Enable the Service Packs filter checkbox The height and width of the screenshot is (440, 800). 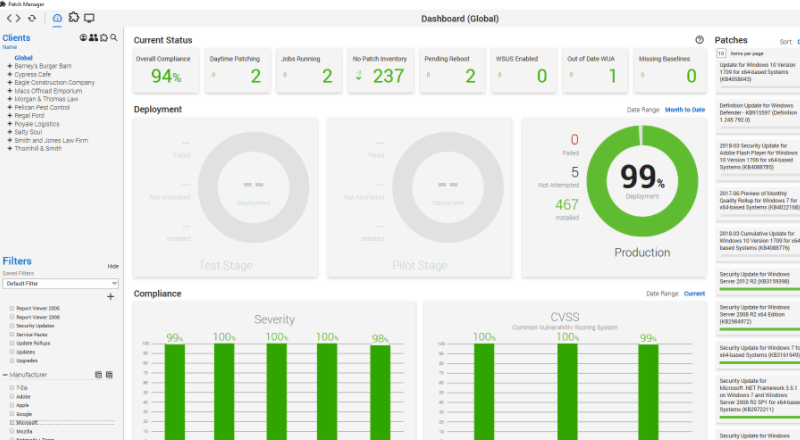click(x=12, y=334)
